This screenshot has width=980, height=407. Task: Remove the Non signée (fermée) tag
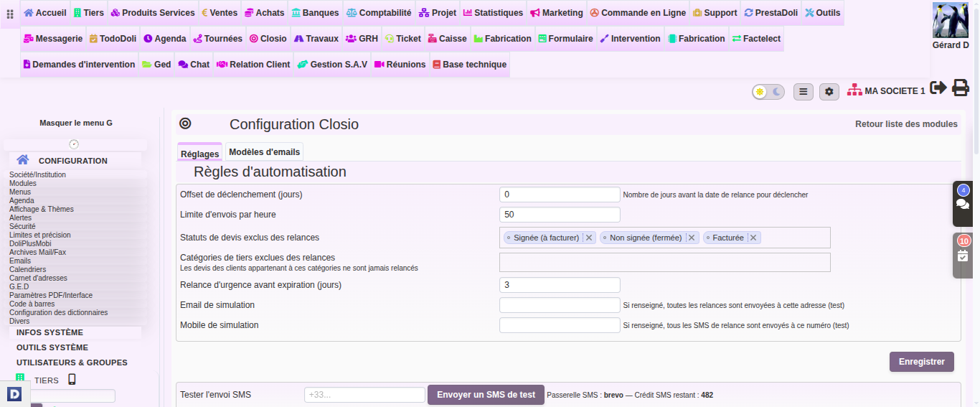pyautogui.click(x=692, y=238)
